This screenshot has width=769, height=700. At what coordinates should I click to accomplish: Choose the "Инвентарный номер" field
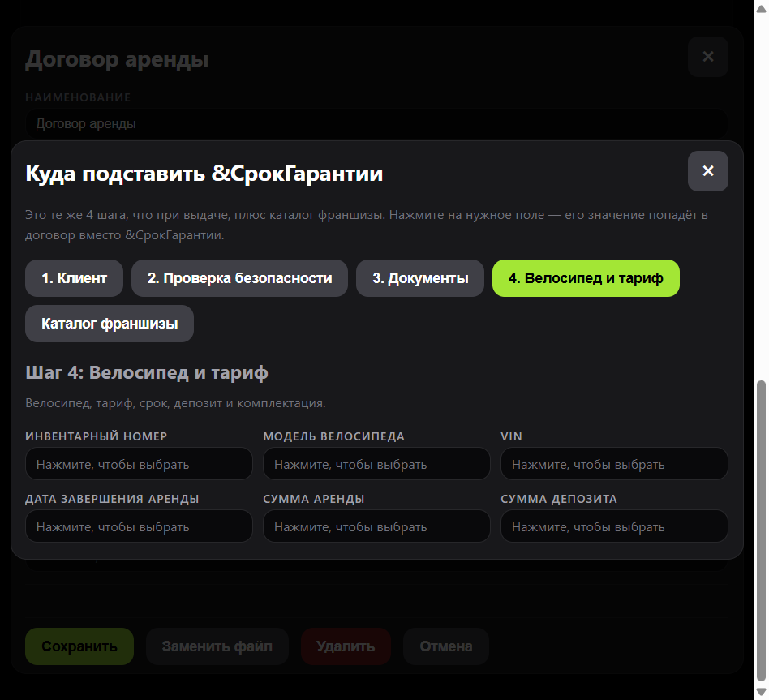pyautogui.click(x=139, y=464)
